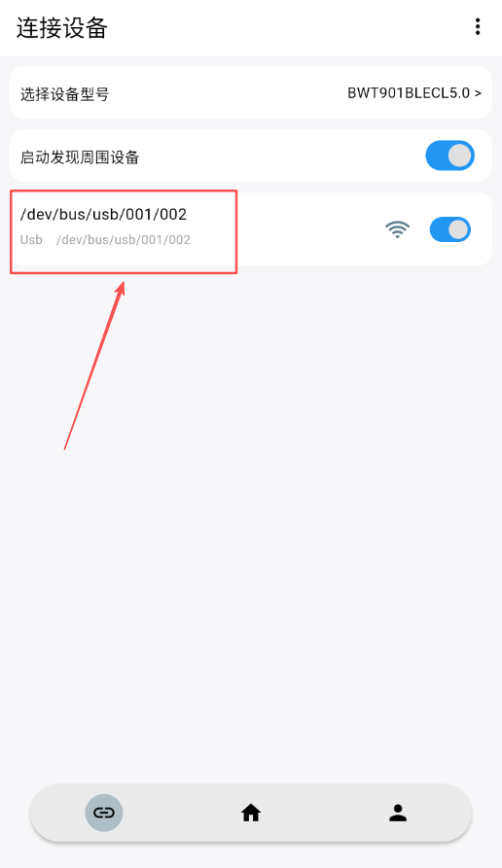Open the 选择设备型号 model selector
The image size is (502, 868).
coord(251,92)
